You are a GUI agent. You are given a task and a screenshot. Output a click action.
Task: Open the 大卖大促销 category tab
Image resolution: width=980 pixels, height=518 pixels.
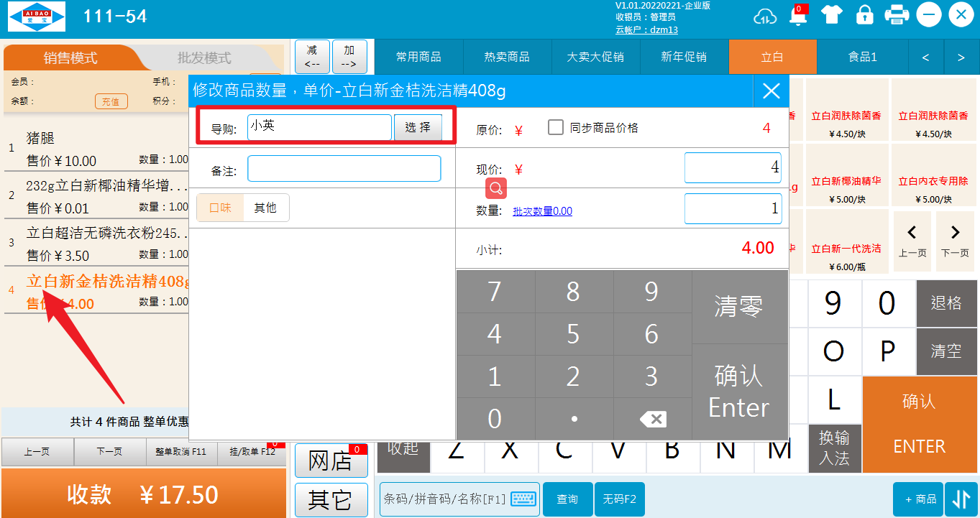click(x=595, y=57)
